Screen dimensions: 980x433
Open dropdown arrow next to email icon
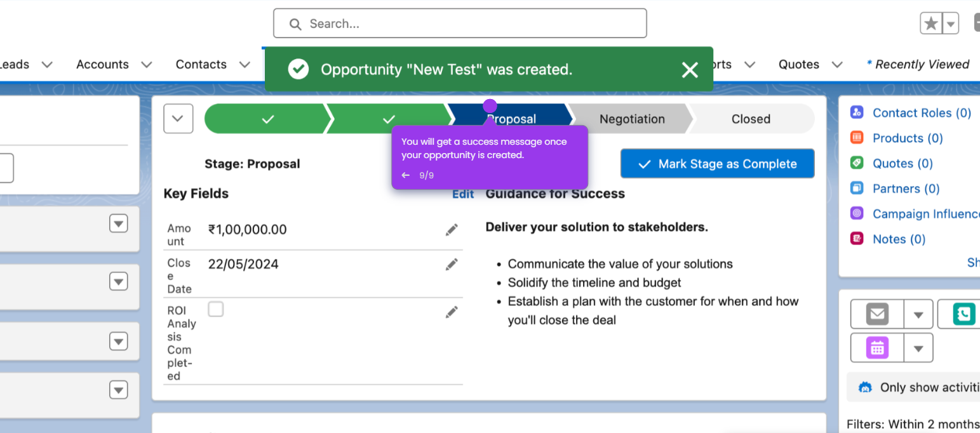(x=918, y=314)
